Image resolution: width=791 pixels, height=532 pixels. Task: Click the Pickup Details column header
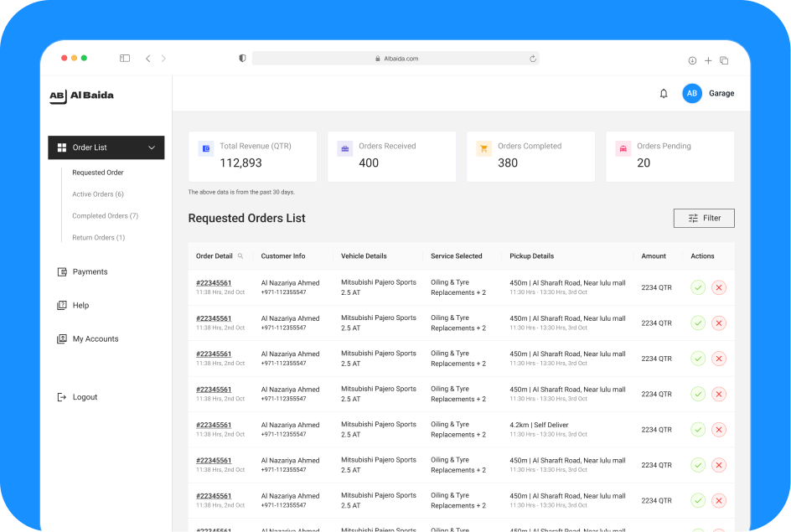tap(532, 256)
